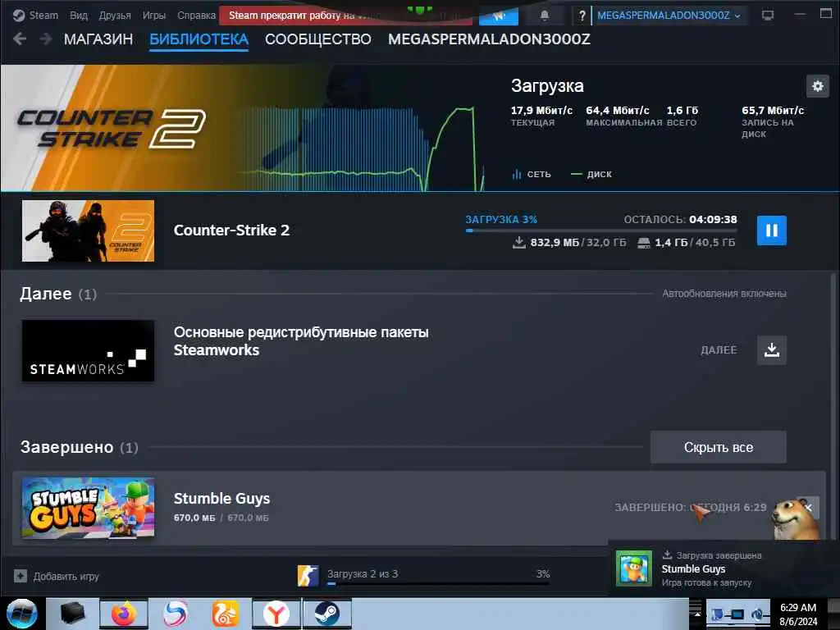Open notifications bell
Viewport: 840px width, 630px height.
click(x=545, y=16)
